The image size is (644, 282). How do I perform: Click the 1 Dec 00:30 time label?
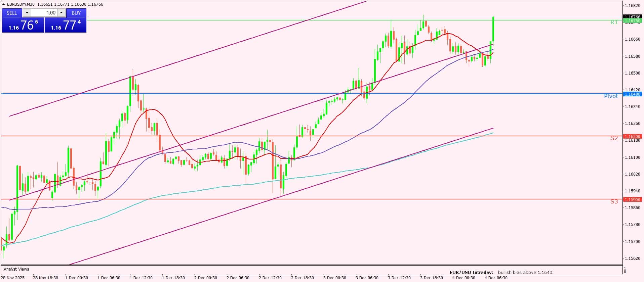(77, 278)
